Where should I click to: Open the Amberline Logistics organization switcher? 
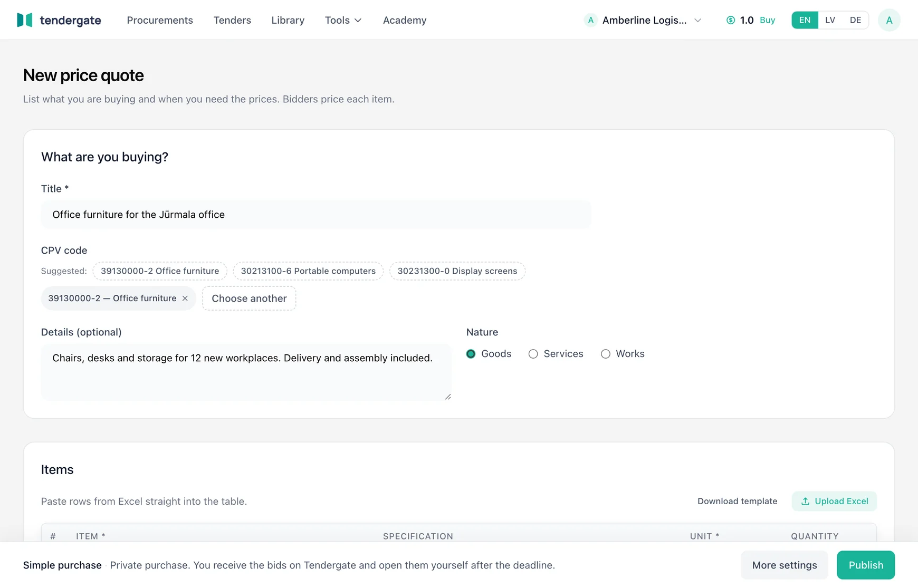643,20
